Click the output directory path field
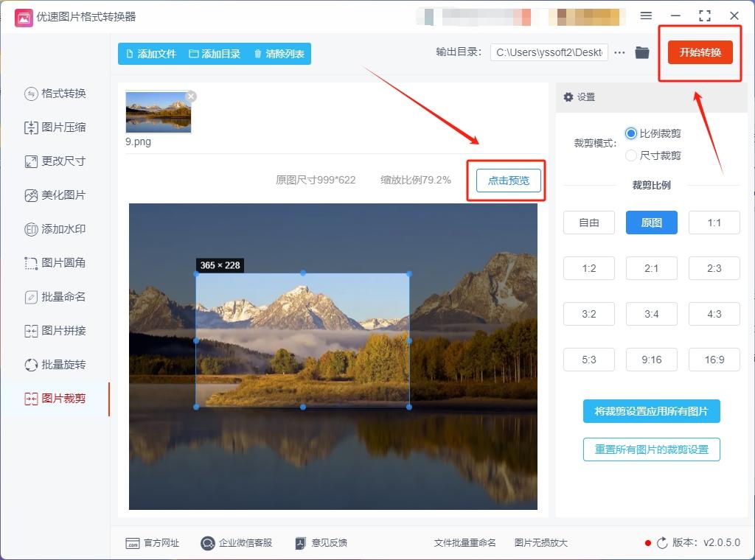755x560 pixels. click(x=549, y=52)
